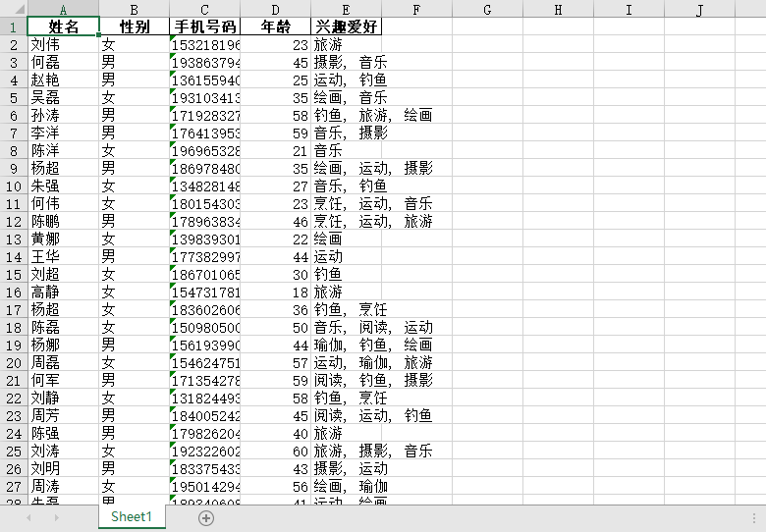Click the 兴趣爱好 header cell
The width and height of the screenshot is (766, 532).
(346, 27)
